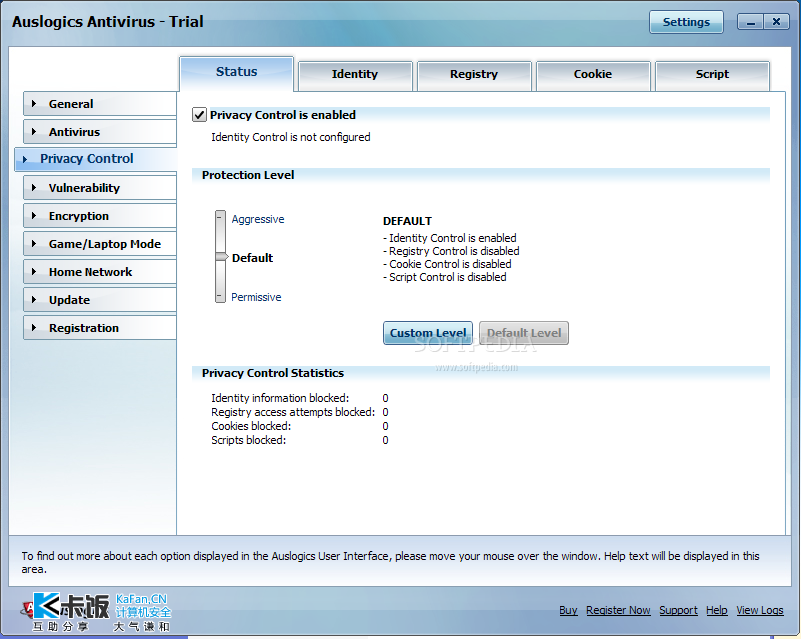The width and height of the screenshot is (801, 639).
Task: Set protection level to Aggressive
Action: (x=258, y=219)
